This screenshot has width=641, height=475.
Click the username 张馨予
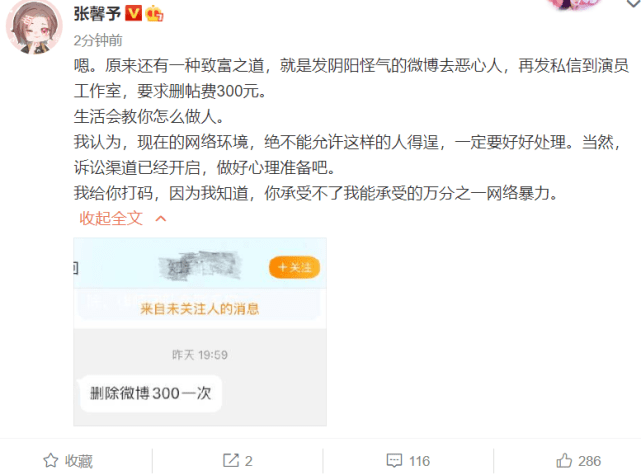click(x=97, y=14)
